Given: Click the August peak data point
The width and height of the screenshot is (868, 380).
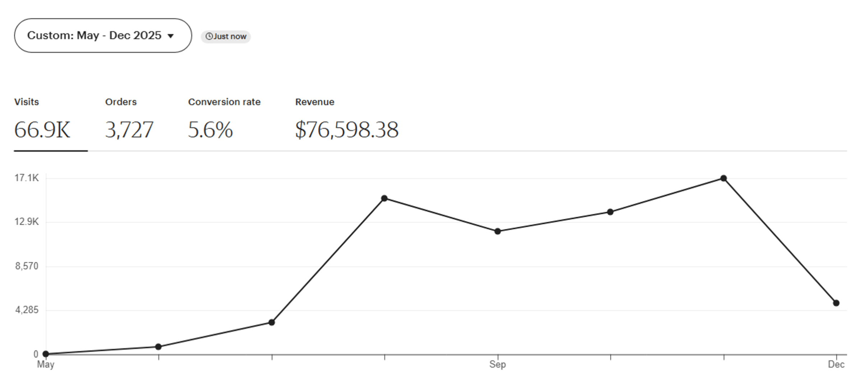Looking at the screenshot, I should 384,198.
